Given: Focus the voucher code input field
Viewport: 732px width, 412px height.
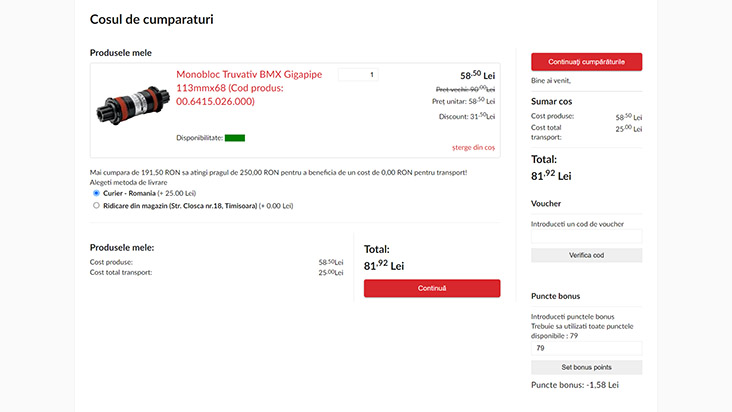Looking at the screenshot, I should (586, 237).
